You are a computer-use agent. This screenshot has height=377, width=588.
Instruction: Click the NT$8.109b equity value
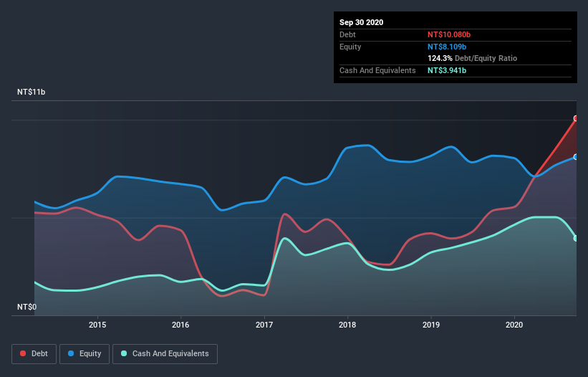pos(447,47)
